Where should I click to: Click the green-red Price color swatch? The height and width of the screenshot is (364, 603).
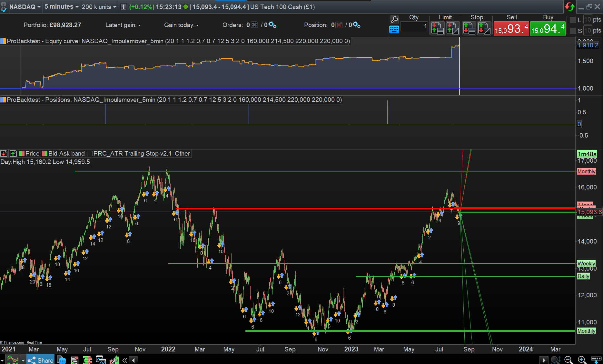coord(22,154)
